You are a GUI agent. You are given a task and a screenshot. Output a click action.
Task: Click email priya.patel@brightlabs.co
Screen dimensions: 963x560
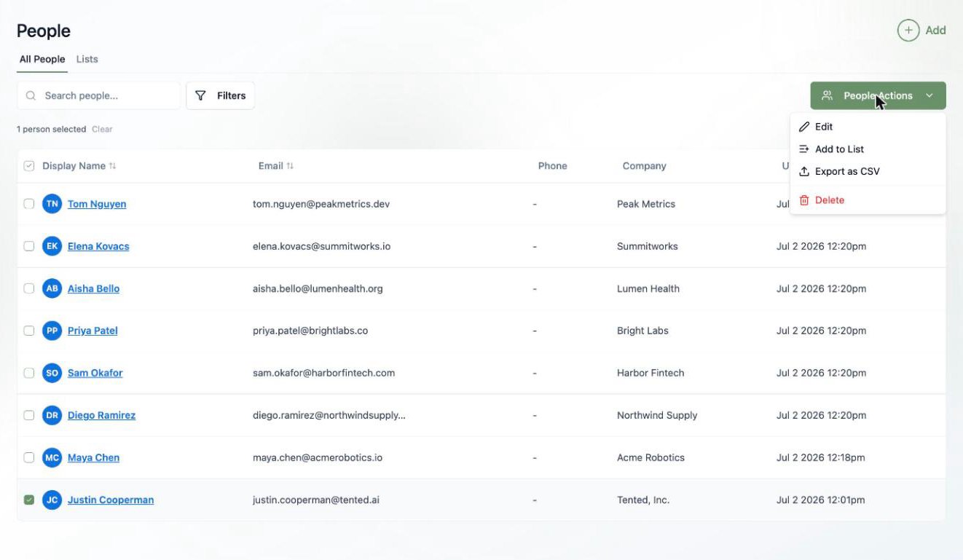coord(310,331)
